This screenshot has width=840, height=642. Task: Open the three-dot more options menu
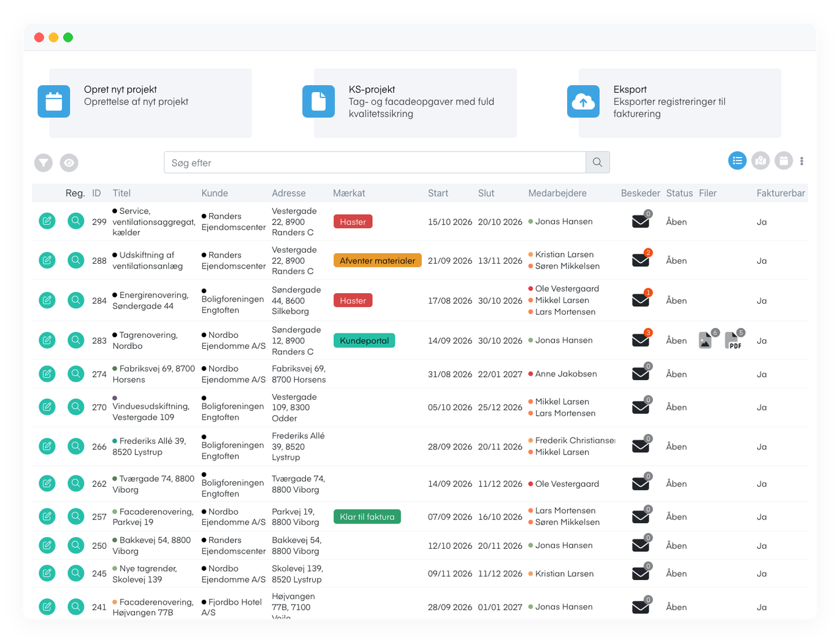point(801,161)
